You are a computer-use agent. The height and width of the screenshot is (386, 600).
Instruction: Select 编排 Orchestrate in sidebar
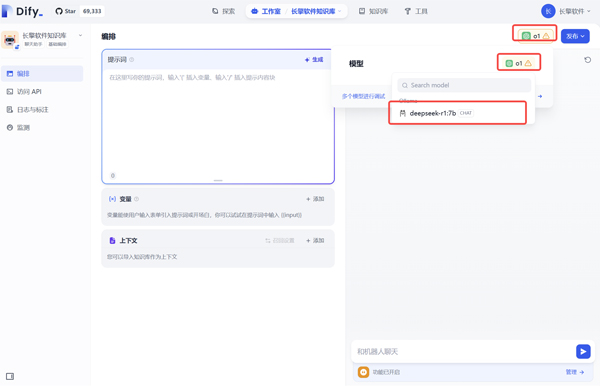pyautogui.click(x=42, y=73)
